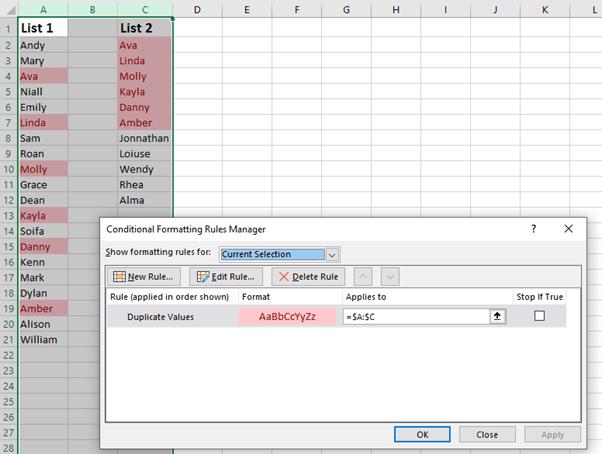Click the Apply button
Viewport: 602px width, 454px height.
tap(552, 434)
